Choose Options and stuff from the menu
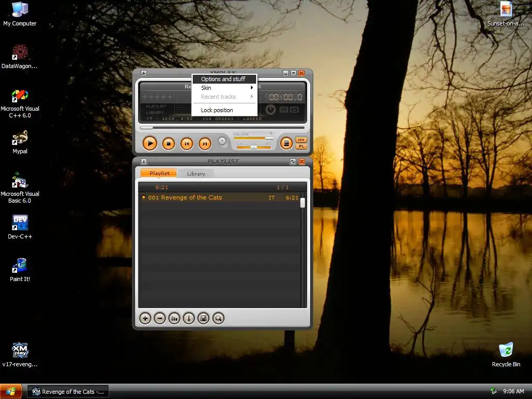 tap(224, 79)
